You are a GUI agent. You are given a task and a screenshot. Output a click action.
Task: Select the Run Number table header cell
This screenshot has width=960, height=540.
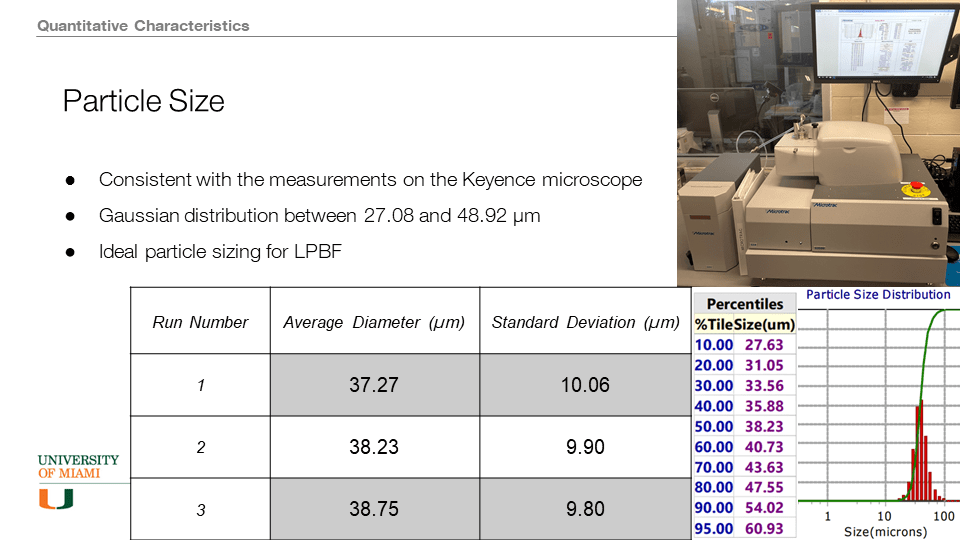click(200, 322)
